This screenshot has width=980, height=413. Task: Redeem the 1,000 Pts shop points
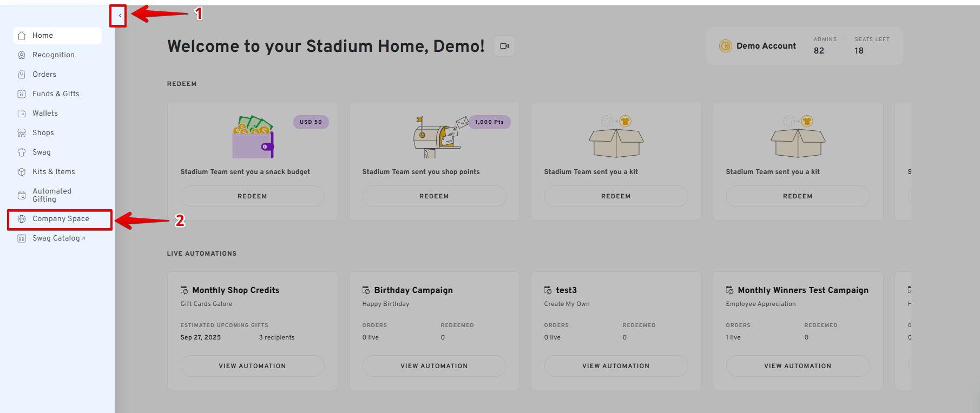[x=434, y=196]
